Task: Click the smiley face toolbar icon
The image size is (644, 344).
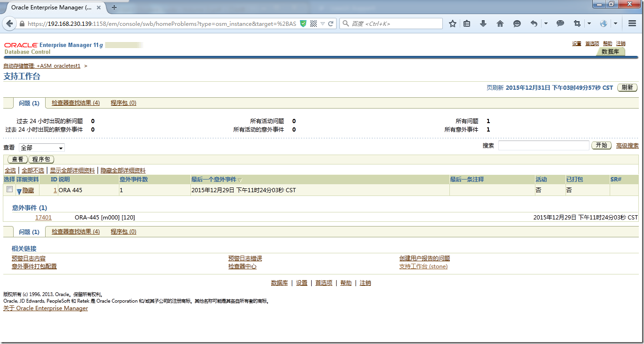Action: click(517, 23)
